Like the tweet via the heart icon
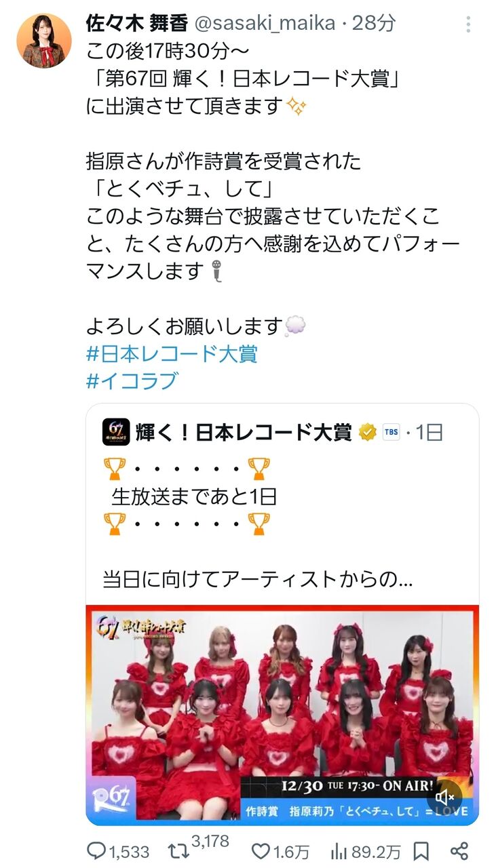The image size is (496, 868). pos(262,850)
